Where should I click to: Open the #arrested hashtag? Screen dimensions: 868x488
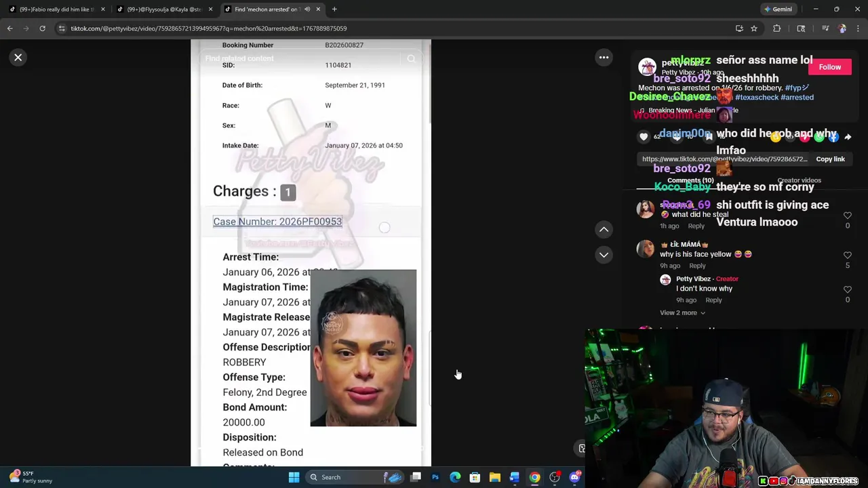pos(797,98)
